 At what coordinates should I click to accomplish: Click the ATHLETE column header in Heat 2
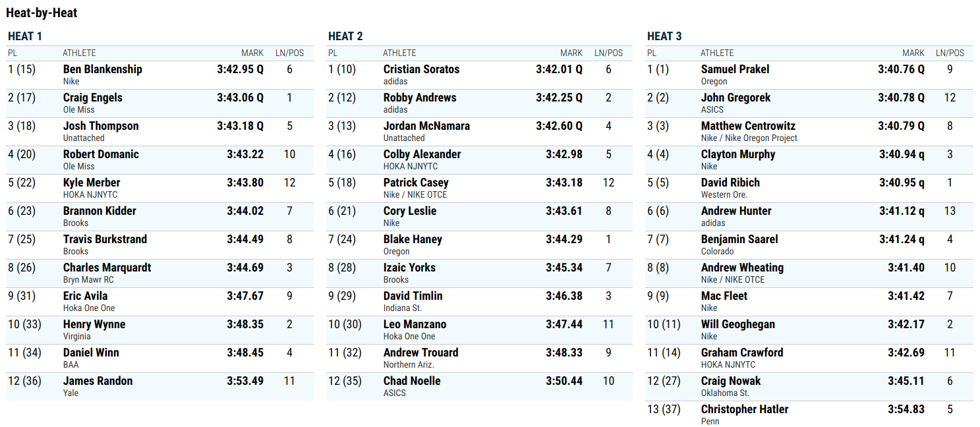(399, 53)
